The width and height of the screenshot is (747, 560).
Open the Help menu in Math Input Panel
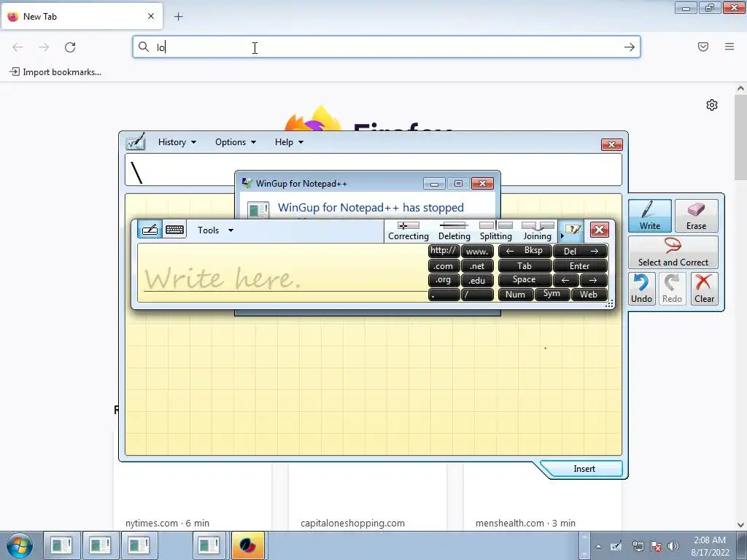point(289,142)
